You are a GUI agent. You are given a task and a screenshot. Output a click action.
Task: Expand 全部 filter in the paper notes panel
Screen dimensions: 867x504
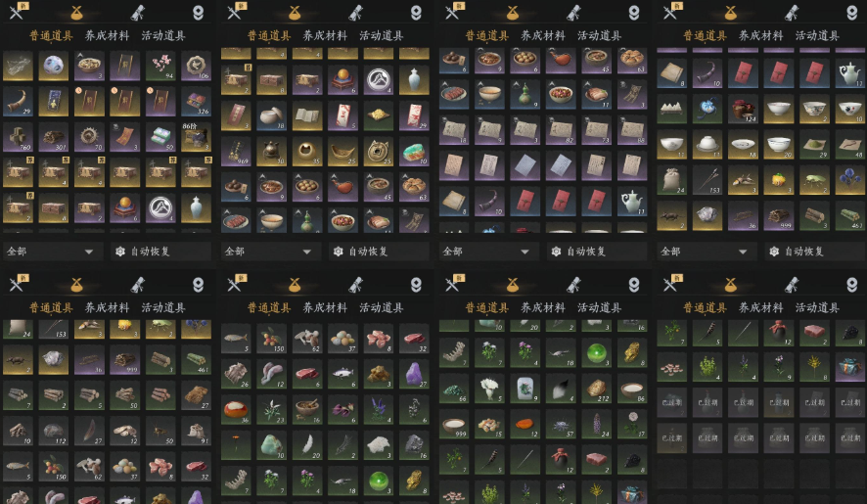tap(487, 252)
